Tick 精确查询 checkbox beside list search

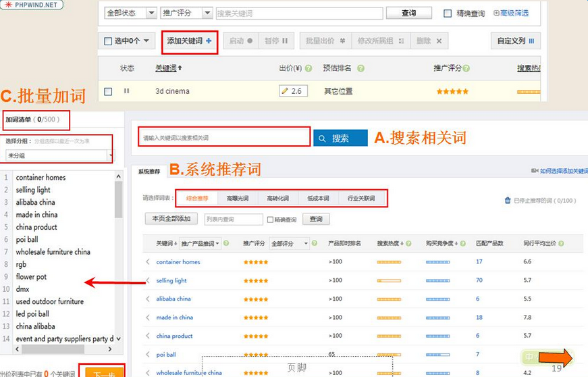coord(271,220)
